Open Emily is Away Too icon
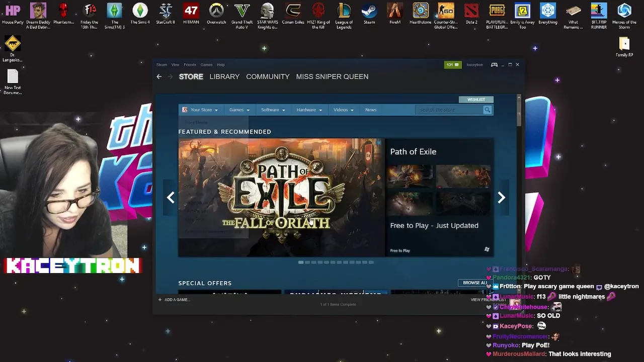Screen dimensions: 644x362 pyautogui.click(x=522, y=16)
